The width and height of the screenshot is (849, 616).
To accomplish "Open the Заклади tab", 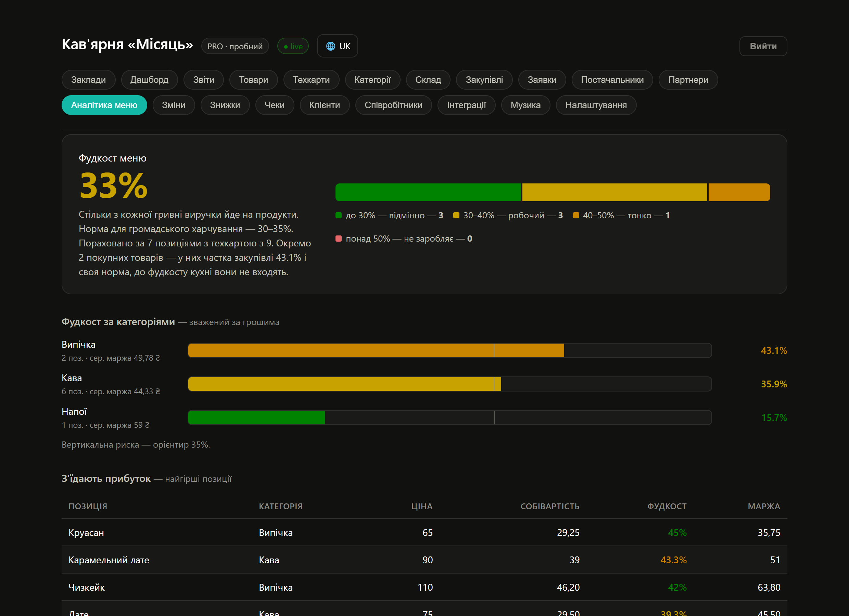I will (88, 80).
